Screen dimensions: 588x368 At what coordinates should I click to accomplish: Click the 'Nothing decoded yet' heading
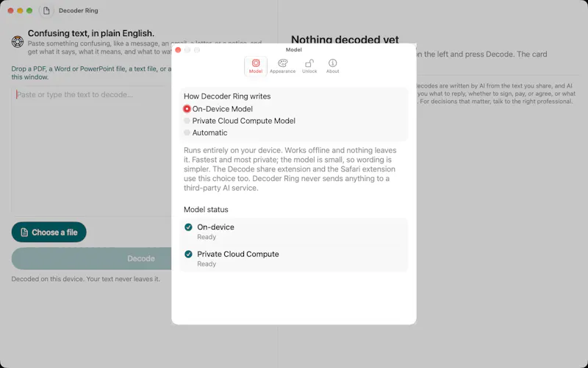(345, 40)
